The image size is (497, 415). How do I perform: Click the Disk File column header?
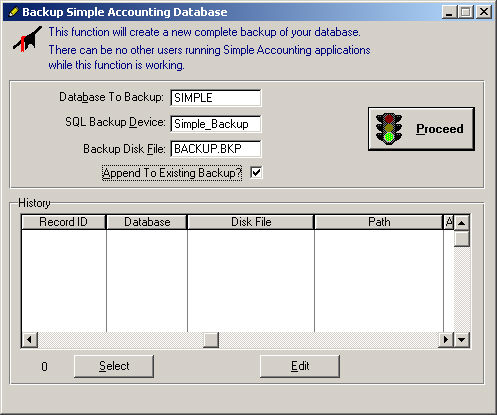[x=251, y=222]
